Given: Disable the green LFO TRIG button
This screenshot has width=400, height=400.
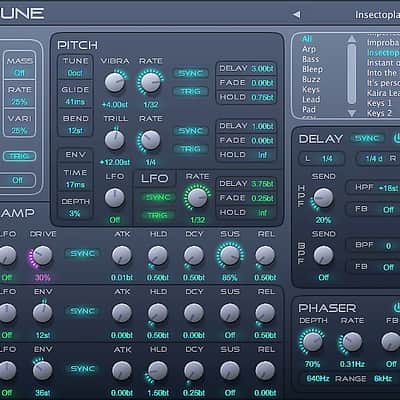Looking at the screenshot, I should [x=158, y=215].
